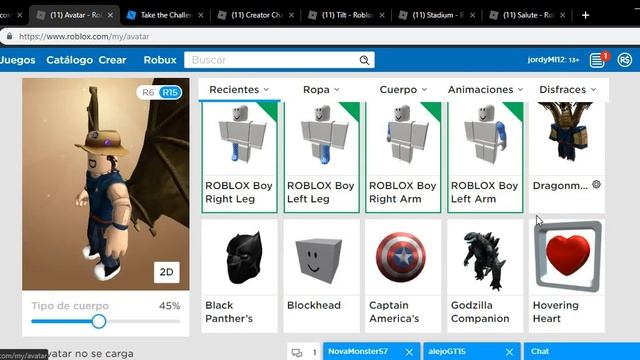Close the Creator Challenge tab
Screen dimensions: 640x360
tap(291, 15)
